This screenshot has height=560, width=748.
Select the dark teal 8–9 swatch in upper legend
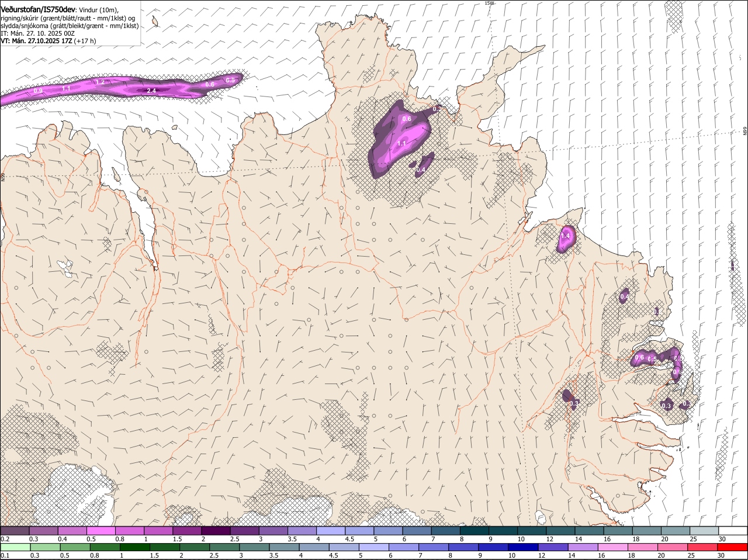point(474,531)
